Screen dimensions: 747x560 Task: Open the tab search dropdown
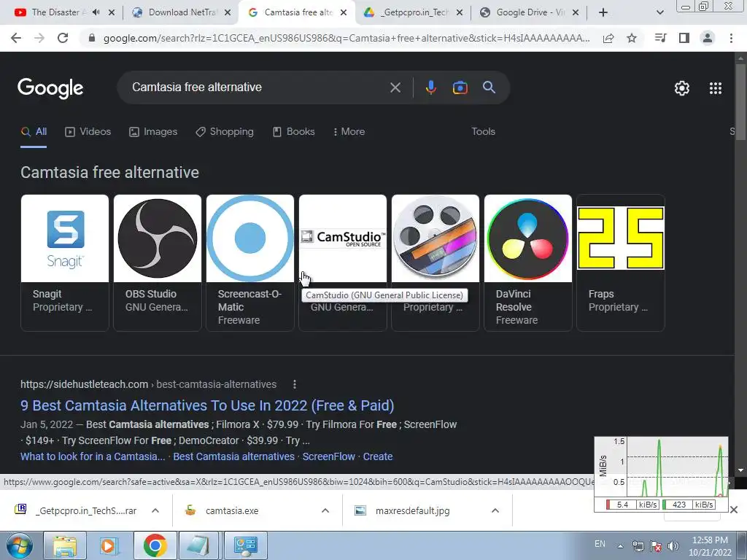(x=659, y=12)
